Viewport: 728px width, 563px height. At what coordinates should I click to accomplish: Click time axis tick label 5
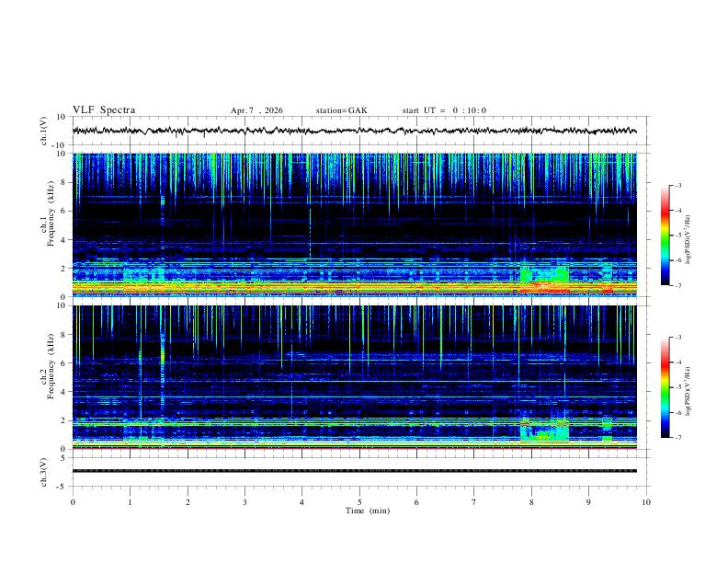point(359,502)
